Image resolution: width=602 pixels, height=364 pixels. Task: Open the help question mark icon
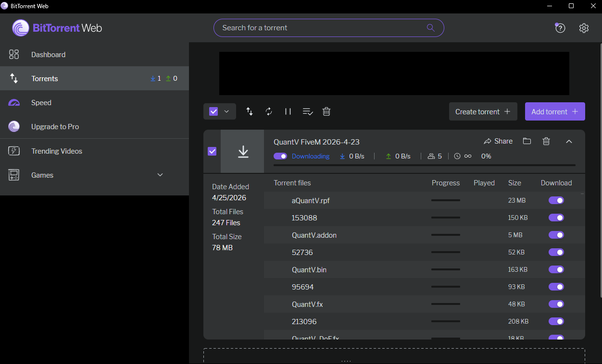click(x=560, y=28)
